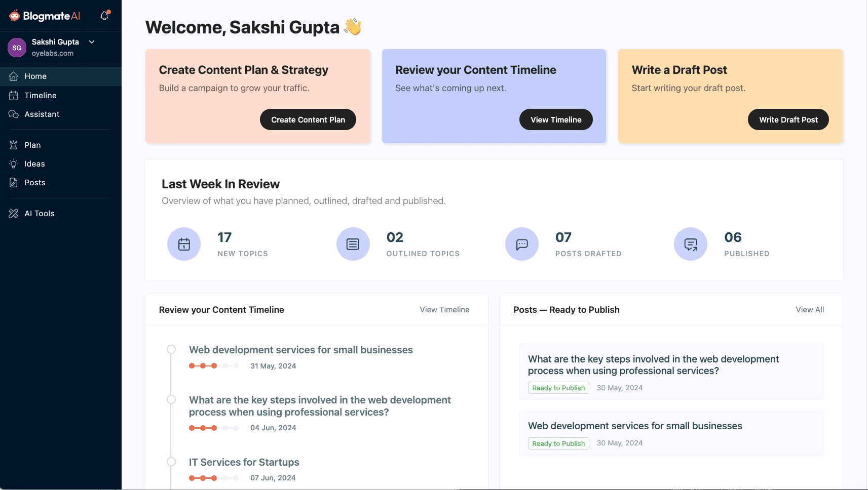The height and width of the screenshot is (490, 868).
Task: Click the Outlined Topics list icon
Action: coord(353,244)
